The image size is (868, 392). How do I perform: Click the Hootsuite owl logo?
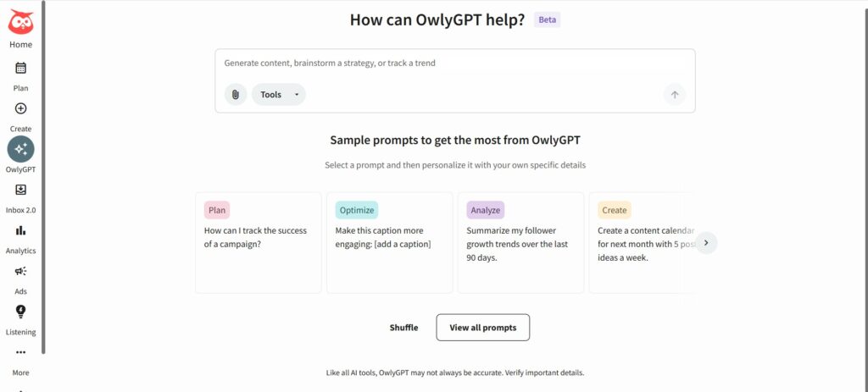pyautogui.click(x=20, y=20)
